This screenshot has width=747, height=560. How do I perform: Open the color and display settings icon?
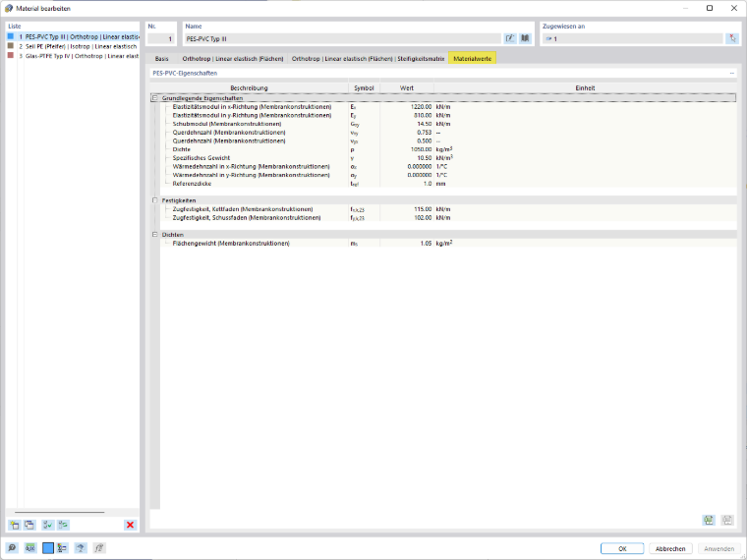[62, 548]
